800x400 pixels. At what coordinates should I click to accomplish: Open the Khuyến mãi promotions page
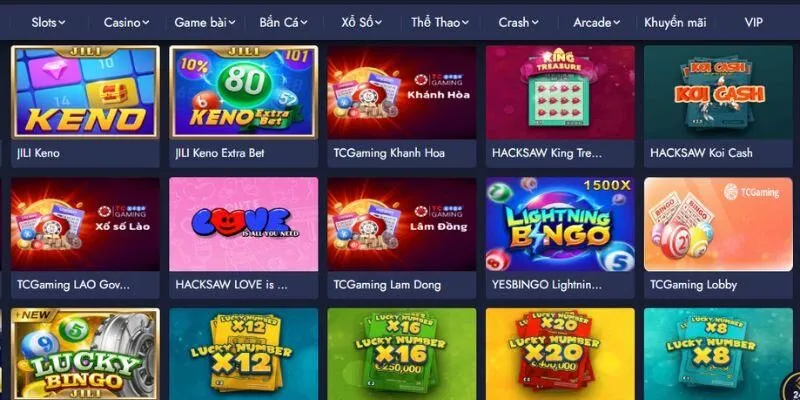click(675, 22)
